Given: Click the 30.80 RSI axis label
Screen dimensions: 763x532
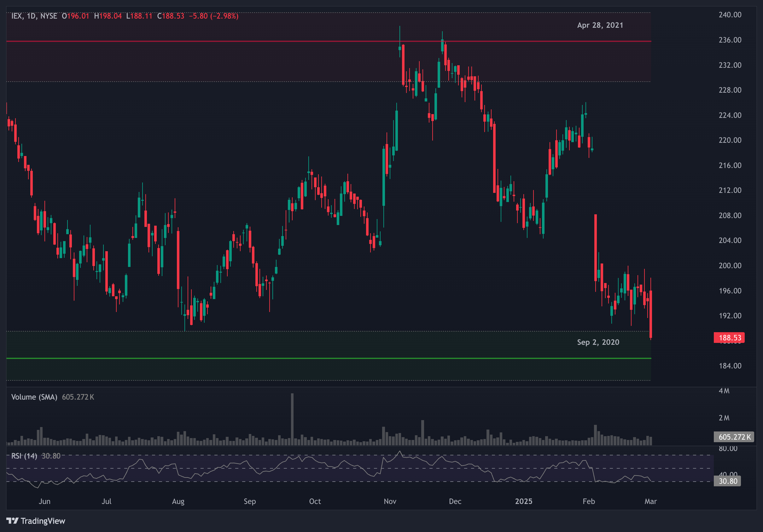Looking at the screenshot, I should pos(727,481).
